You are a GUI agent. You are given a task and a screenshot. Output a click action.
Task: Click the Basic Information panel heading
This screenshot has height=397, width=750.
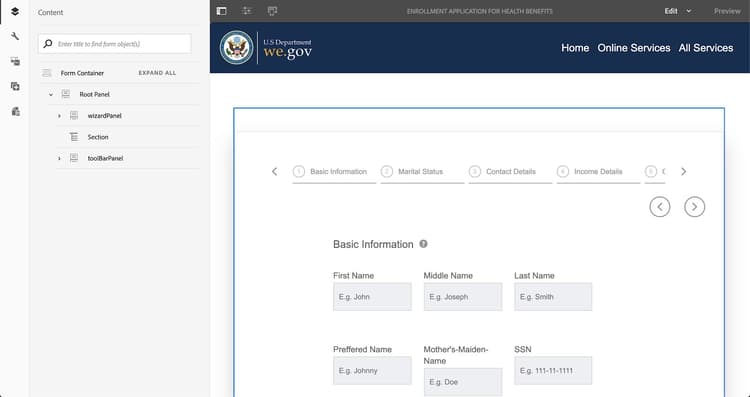pos(373,244)
